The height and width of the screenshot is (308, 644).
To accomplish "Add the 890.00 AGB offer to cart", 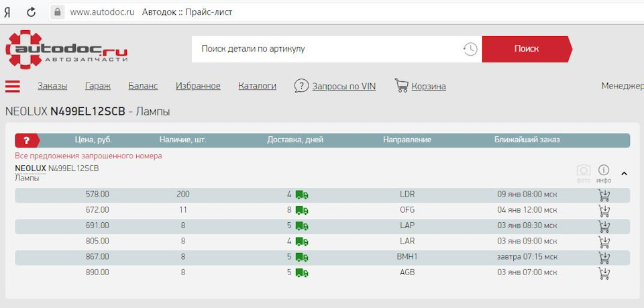I will pyautogui.click(x=604, y=273).
